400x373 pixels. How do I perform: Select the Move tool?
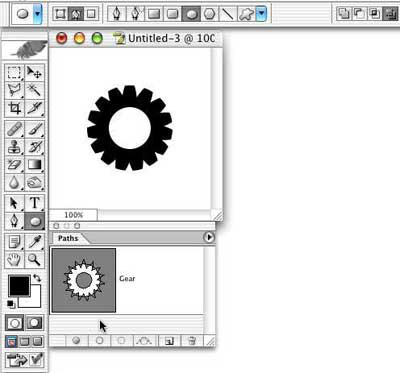(x=34, y=72)
